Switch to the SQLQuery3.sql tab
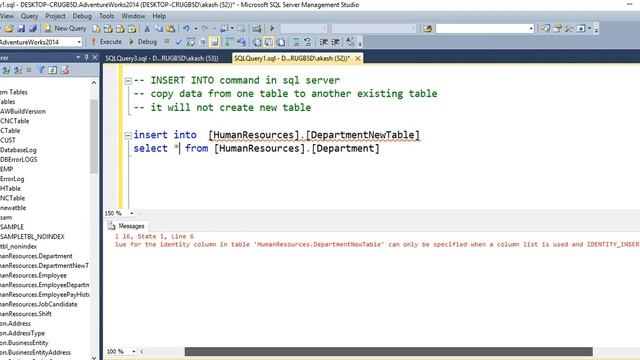The image size is (640, 360). (x=162, y=58)
